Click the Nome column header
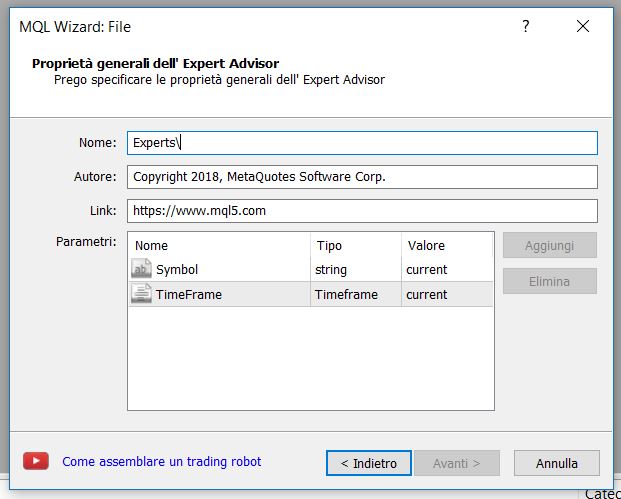Screen dimensions: 621x499 tap(219, 246)
